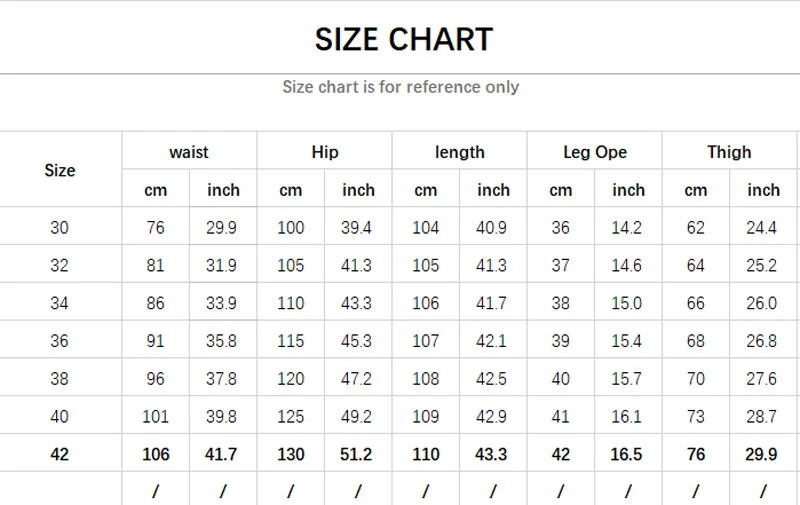Click thigh inch value 27.6 for size 38
800x505 pixels.
(x=761, y=380)
